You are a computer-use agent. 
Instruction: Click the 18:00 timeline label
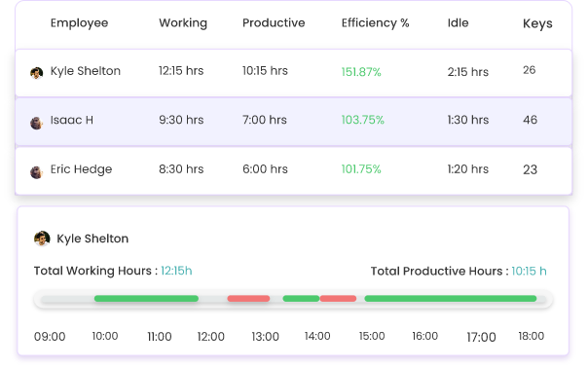coord(531,336)
